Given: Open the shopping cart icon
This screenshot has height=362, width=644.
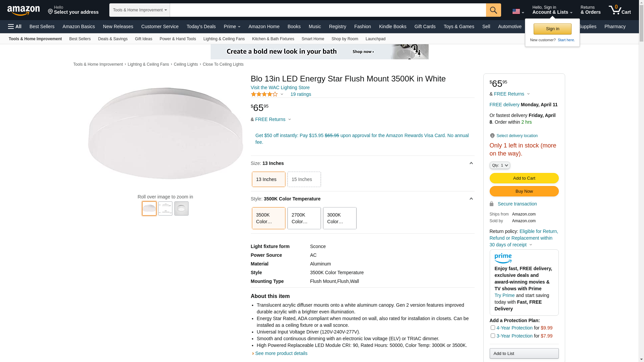Looking at the screenshot, I should click(x=620, y=10).
